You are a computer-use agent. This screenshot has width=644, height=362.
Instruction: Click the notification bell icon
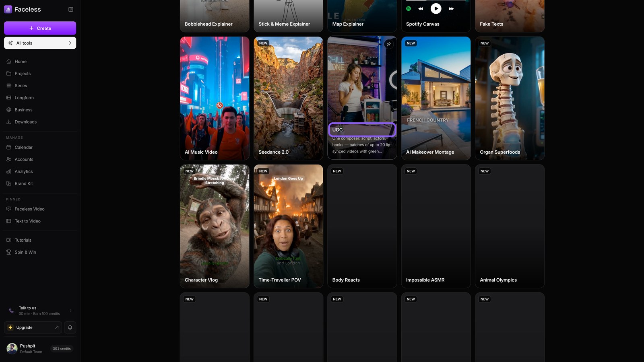tap(70, 327)
